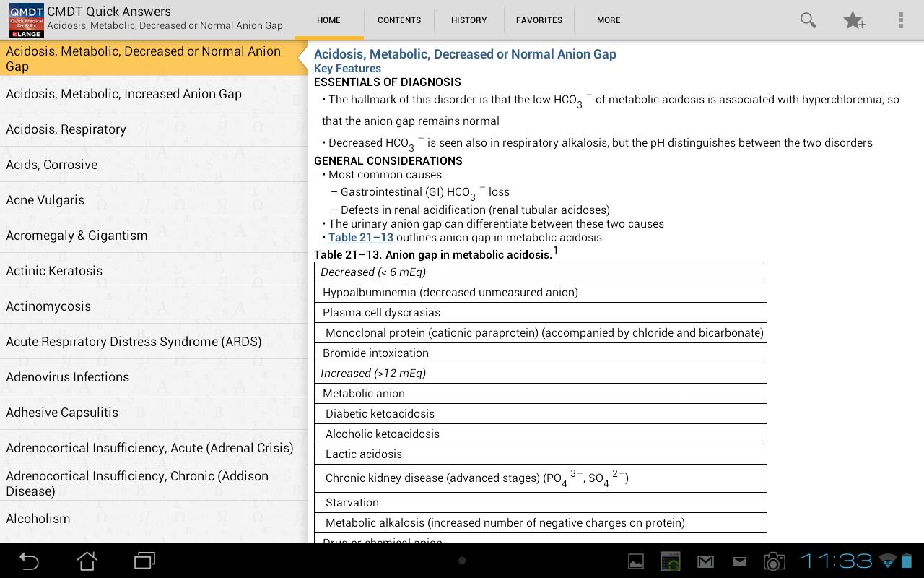
Task: Expand the MORE menu
Action: click(609, 20)
